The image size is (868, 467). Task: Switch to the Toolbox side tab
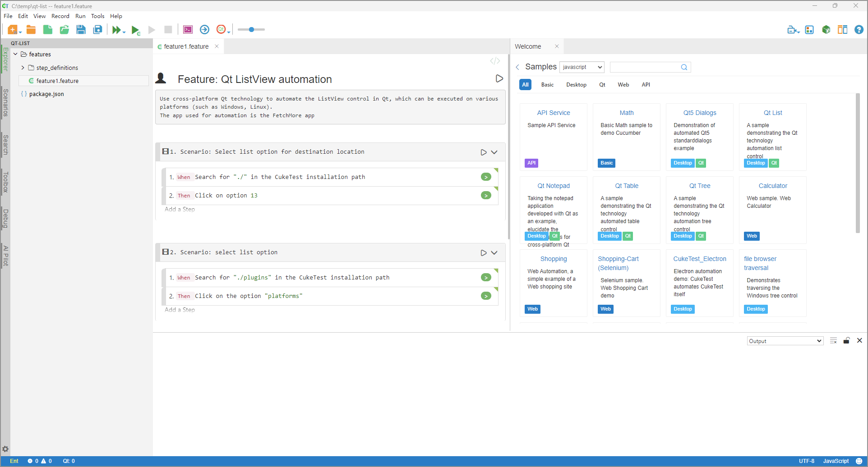[5, 182]
